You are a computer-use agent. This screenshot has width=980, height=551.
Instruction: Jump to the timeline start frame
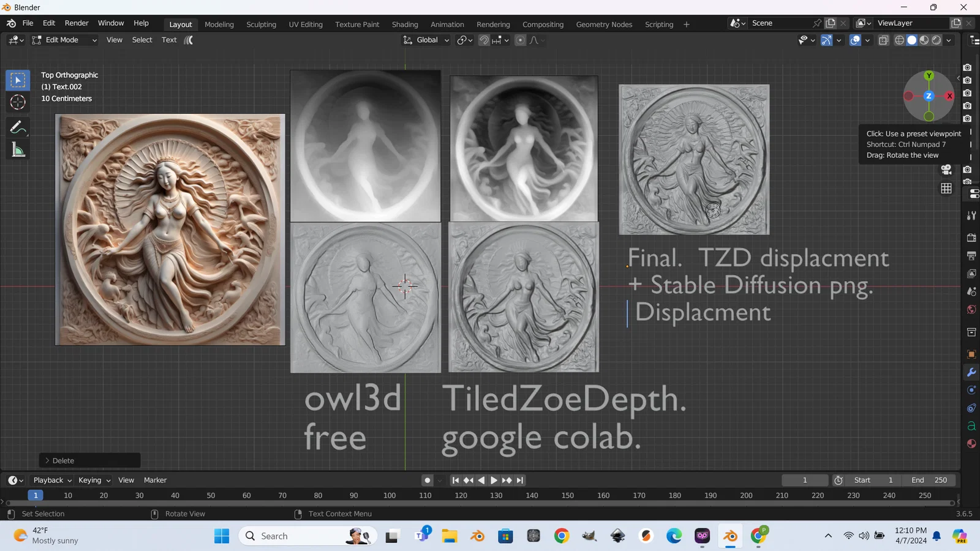click(x=455, y=481)
